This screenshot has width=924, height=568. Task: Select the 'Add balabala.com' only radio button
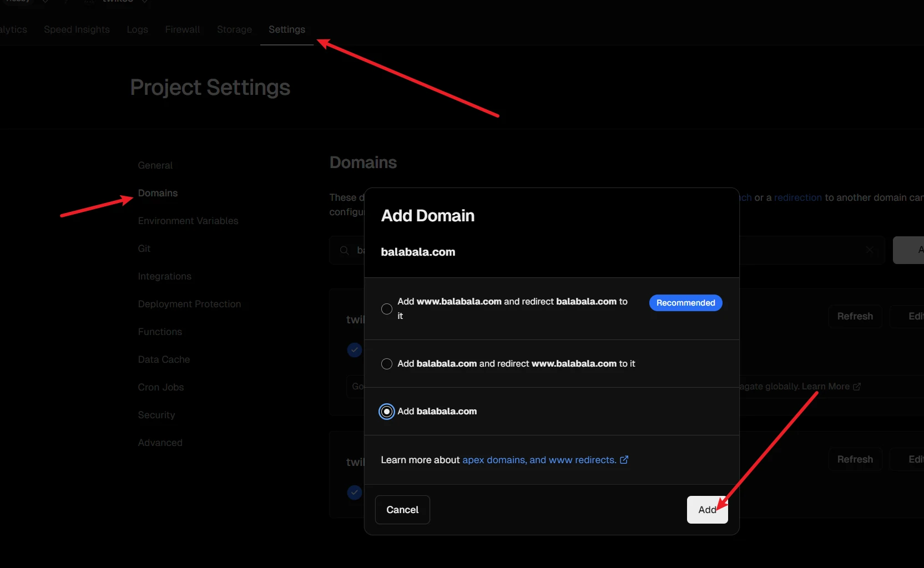coord(387,412)
